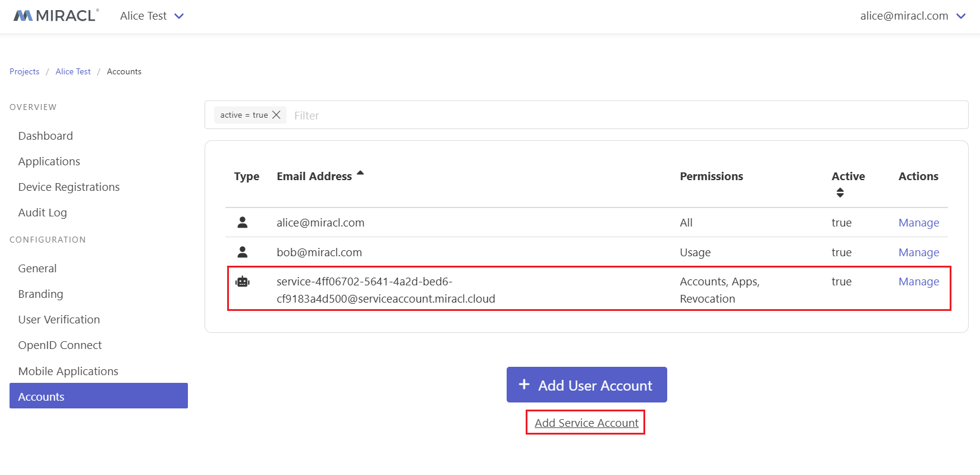Click Email Address column header
The image size is (980, 475).
pyautogui.click(x=314, y=176)
